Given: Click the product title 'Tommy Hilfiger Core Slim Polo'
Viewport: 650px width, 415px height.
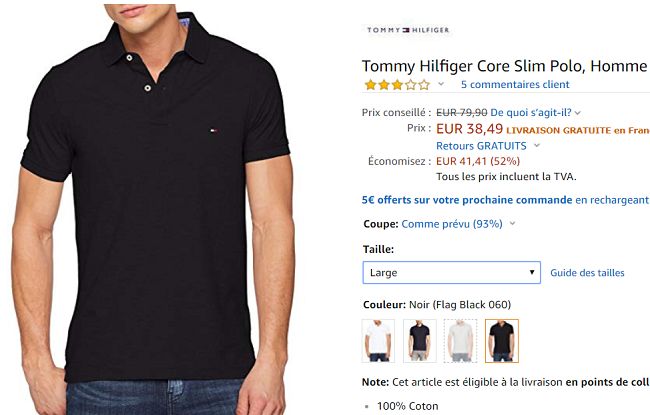Looking at the screenshot, I should 504,65.
